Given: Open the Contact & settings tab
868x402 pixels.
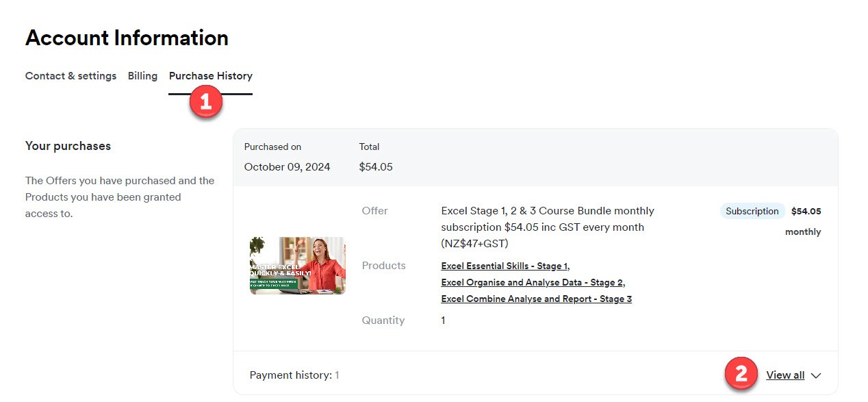Looking at the screenshot, I should (x=71, y=76).
